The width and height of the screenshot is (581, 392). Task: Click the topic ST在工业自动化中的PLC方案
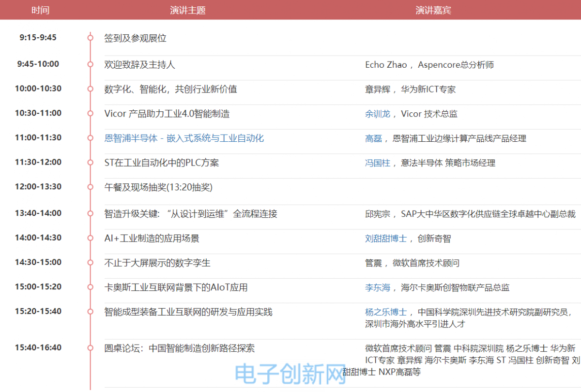[x=162, y=163]
